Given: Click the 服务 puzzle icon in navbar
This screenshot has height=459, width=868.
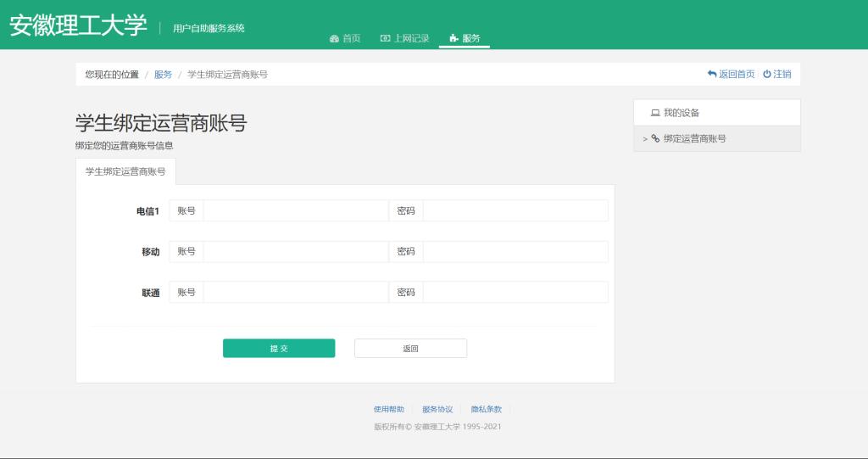Looking at the screenshot, I should (453, 38).
